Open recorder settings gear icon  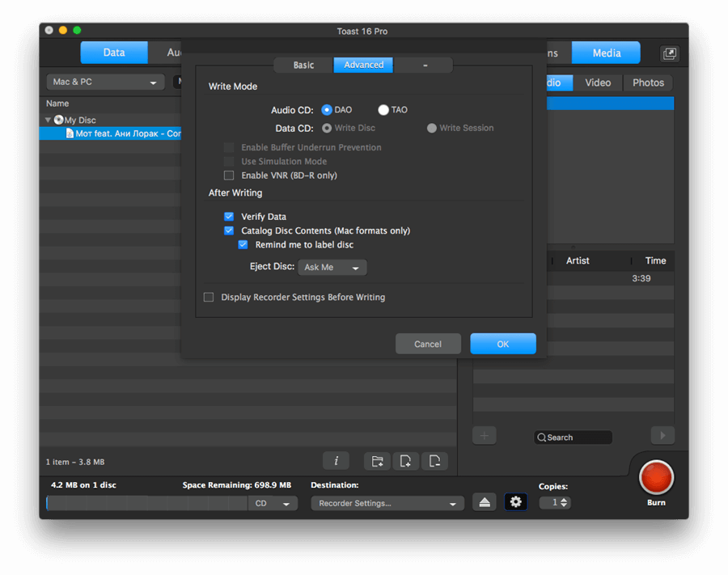pos(515,501)
